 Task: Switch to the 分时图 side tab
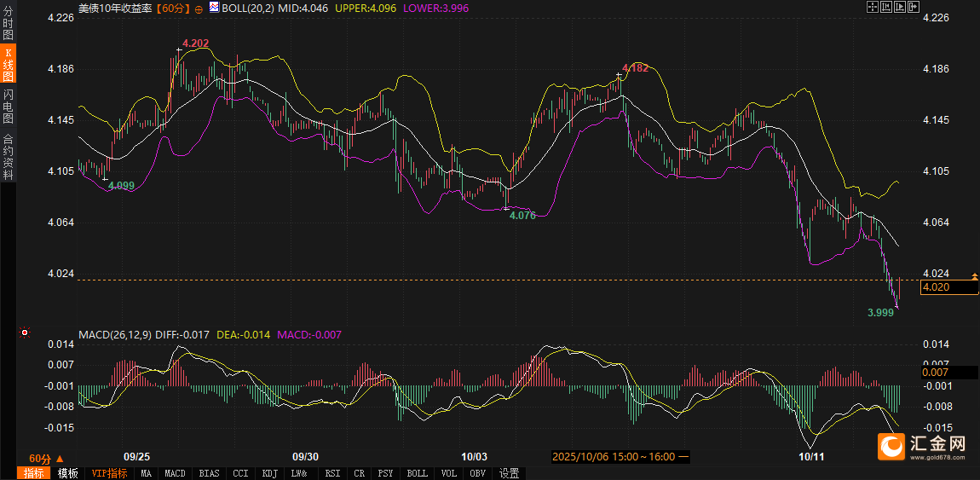tap(8, 24)
